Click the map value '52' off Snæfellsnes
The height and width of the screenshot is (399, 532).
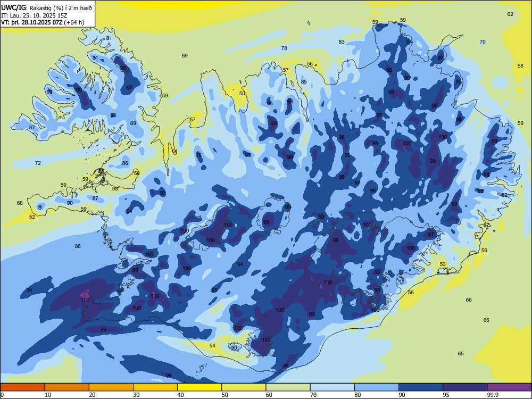pyautogui.click(x=32, y=217)
